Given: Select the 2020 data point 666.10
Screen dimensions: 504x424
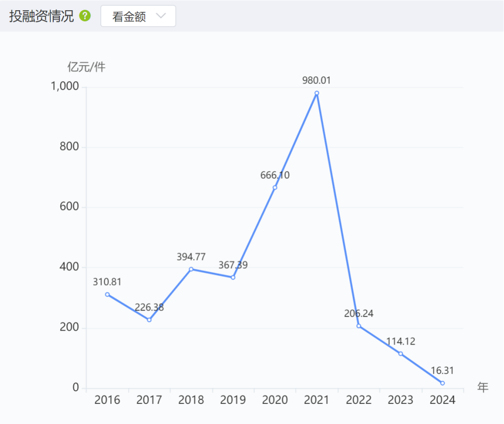Looking at the screenshot, I should pyautogui.click(x=275, y=188).
